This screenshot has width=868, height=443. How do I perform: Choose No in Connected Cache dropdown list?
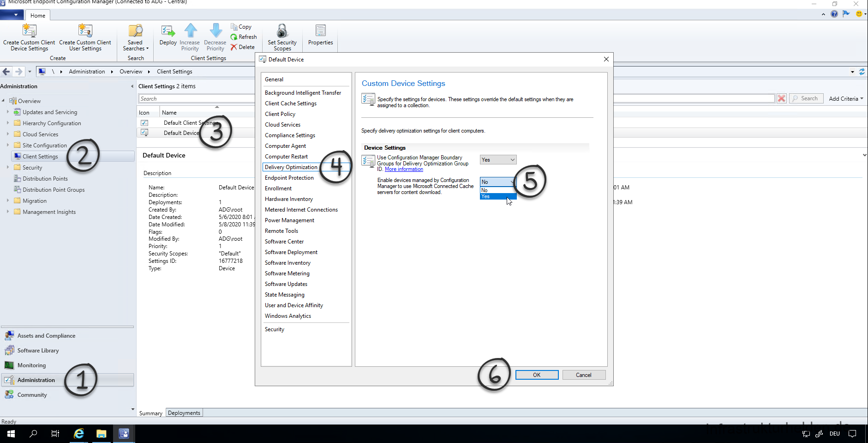point(498,190)
